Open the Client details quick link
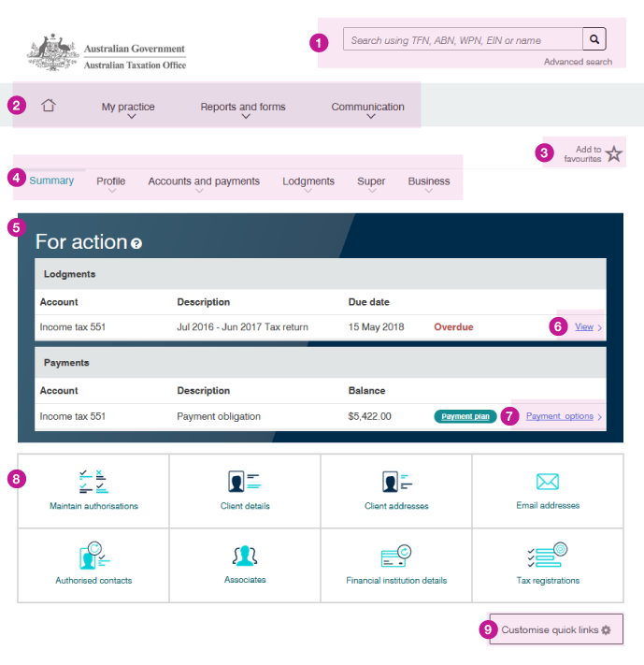Screen dimensions: 644x665 tap(245, 490)
